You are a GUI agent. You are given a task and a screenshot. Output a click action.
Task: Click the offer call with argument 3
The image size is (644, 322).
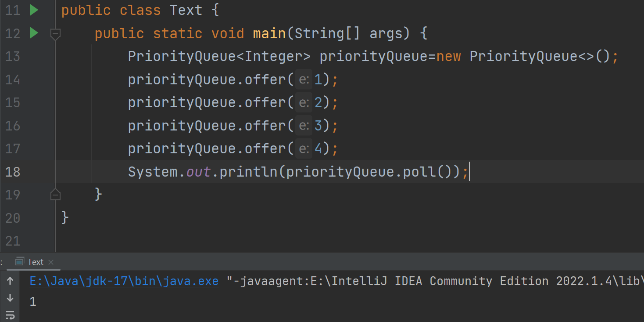pos(265,126)
